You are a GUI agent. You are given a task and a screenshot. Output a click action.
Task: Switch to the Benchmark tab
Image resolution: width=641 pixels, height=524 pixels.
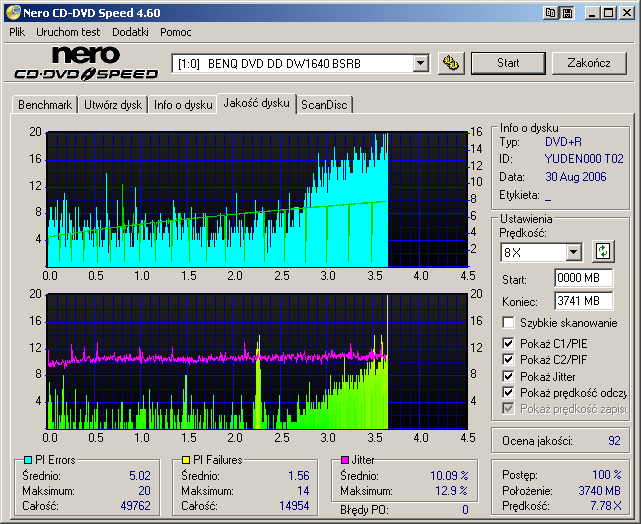pos(45,105)
